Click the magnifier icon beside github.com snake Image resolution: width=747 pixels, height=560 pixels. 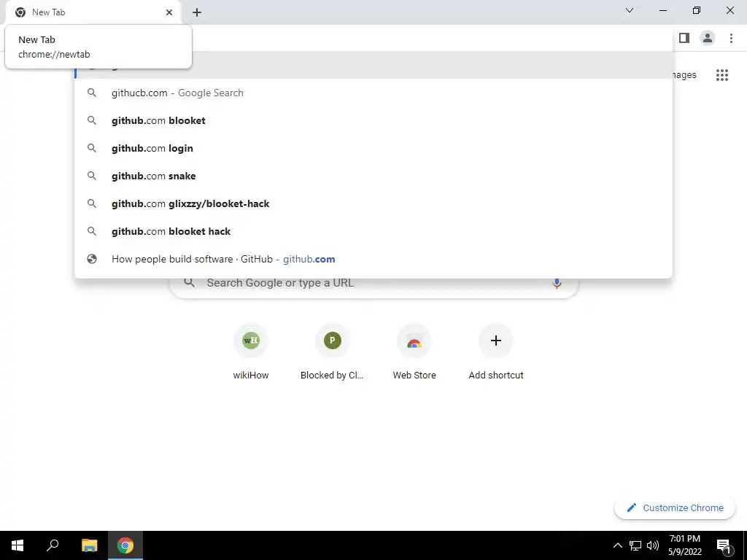pos(92,176)
